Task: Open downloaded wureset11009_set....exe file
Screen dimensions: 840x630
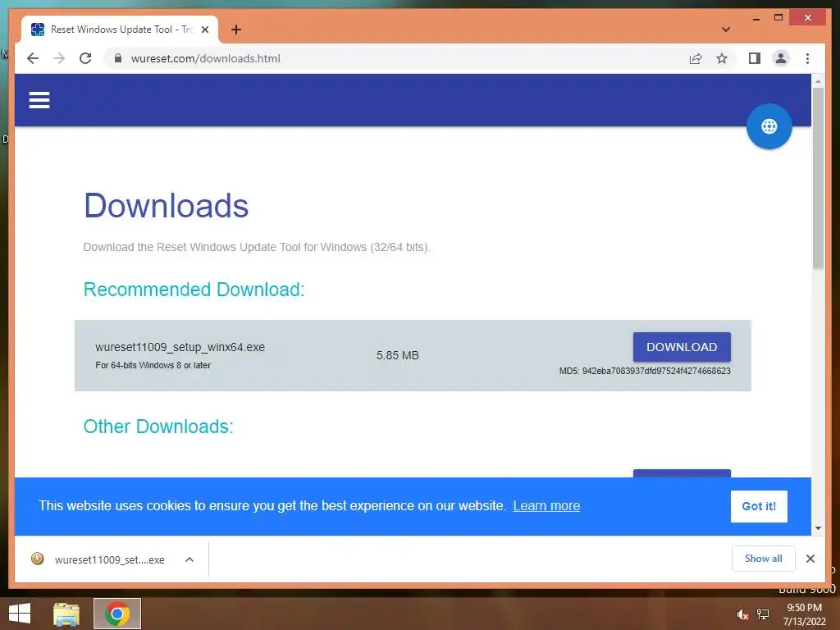Action: pos(109,559)
